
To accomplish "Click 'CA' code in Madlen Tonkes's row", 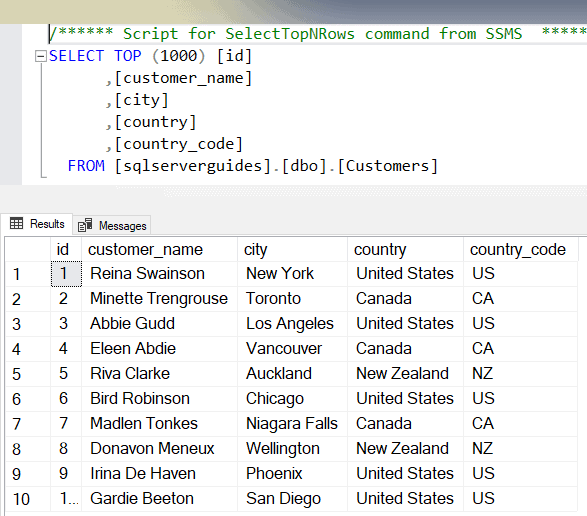I will pos(521,424).
